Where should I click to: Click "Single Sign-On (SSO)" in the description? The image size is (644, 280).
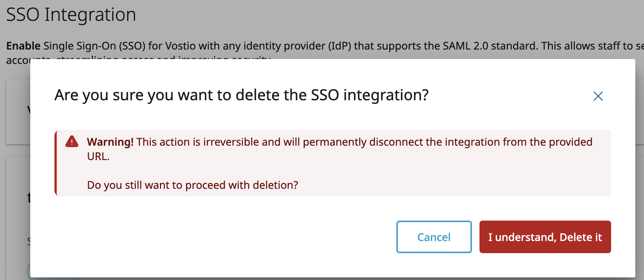(95, 46)
